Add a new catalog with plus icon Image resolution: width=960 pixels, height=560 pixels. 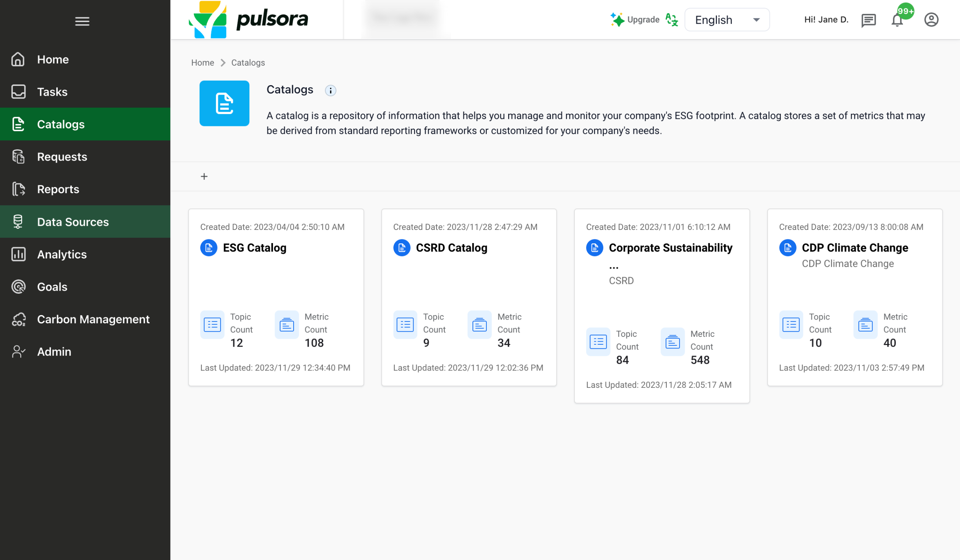(x=204, y=176)
